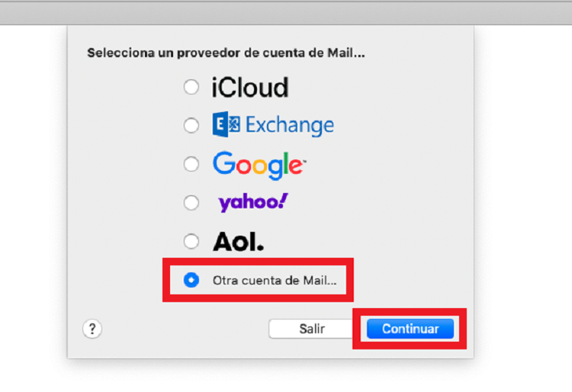572x392 pixels.
Task: Click the blue Continuar button
Action: [410, 329]
